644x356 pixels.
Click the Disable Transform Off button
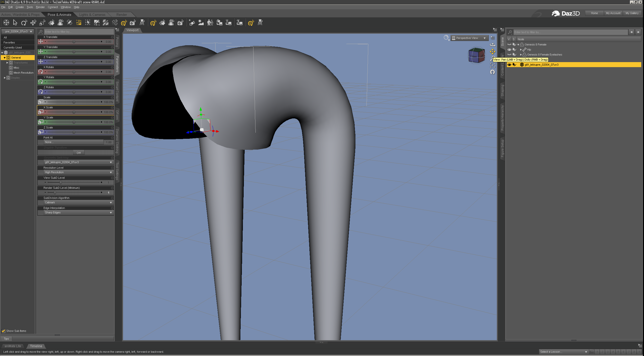coord(79,153)
